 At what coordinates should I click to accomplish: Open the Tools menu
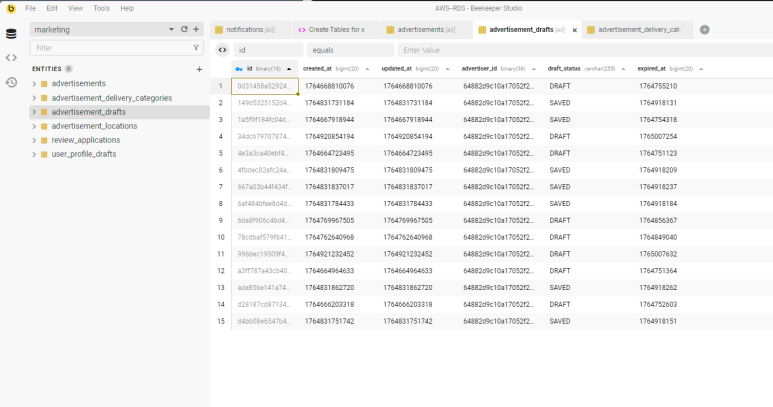pos(102,8)
